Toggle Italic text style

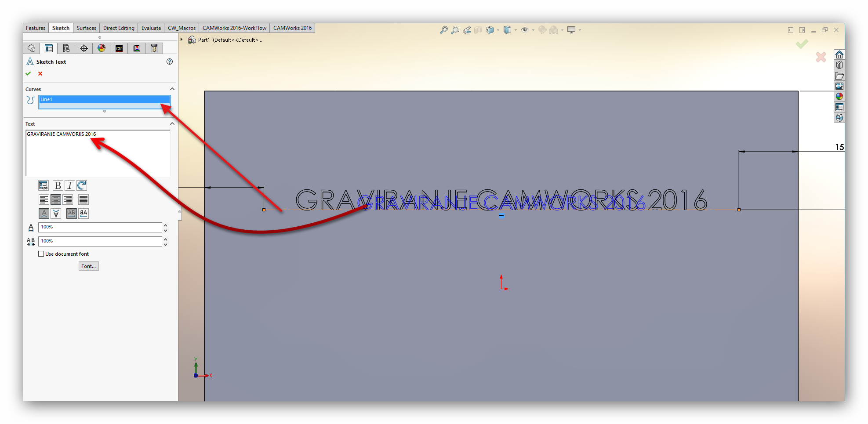pyautogui.click(x=69, y=185)
